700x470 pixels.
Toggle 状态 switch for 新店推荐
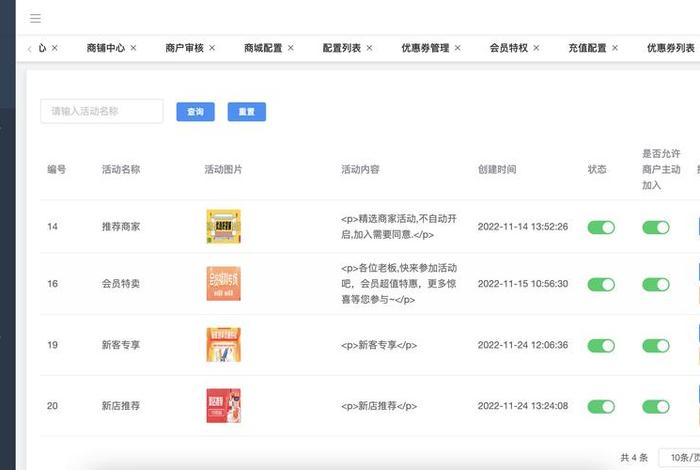[601, 406]
